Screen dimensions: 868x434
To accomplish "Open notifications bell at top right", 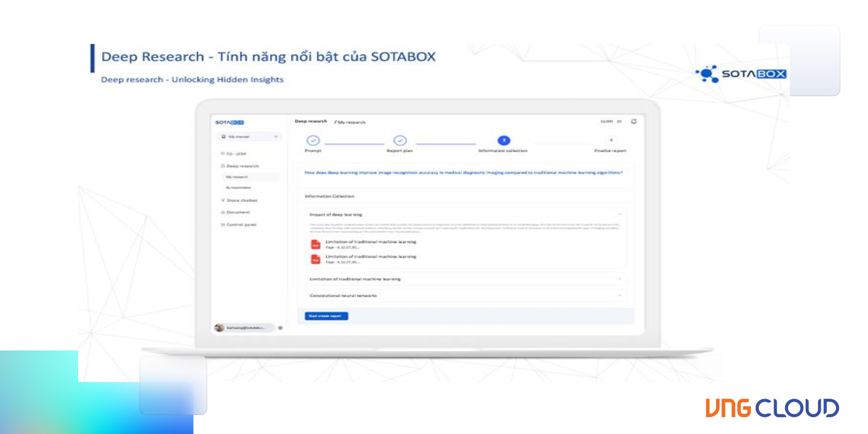I will [x=634, y=122].
